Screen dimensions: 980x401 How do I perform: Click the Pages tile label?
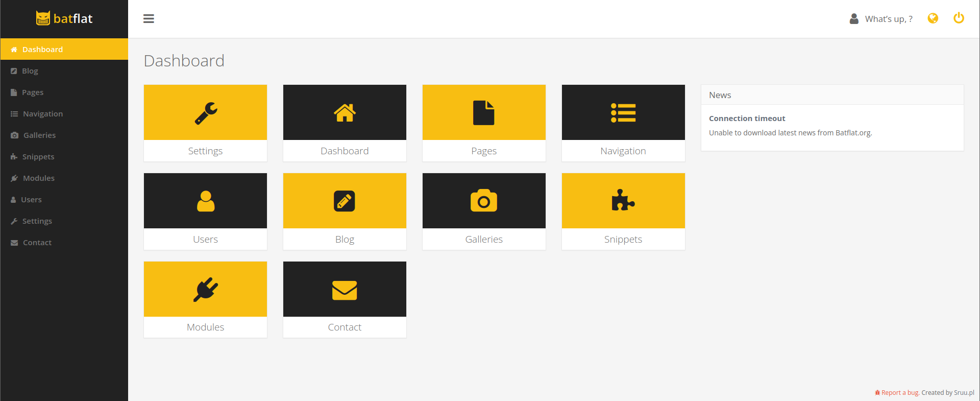(484, 151)
